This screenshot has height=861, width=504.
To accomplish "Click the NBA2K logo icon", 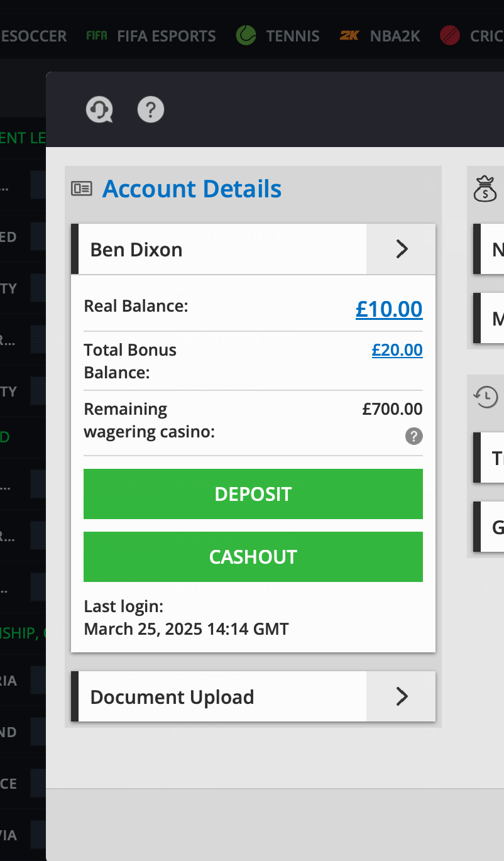I will tap(349, 36).
